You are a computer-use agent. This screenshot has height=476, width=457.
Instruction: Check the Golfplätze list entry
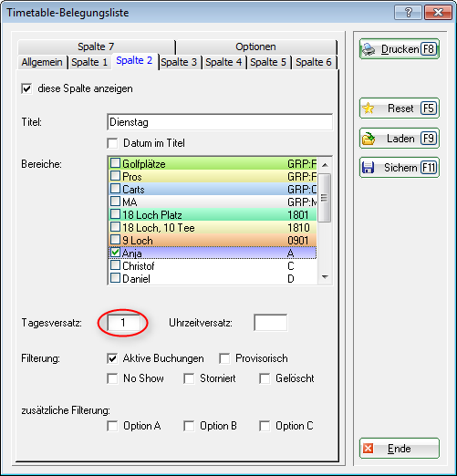coord(115,163)
